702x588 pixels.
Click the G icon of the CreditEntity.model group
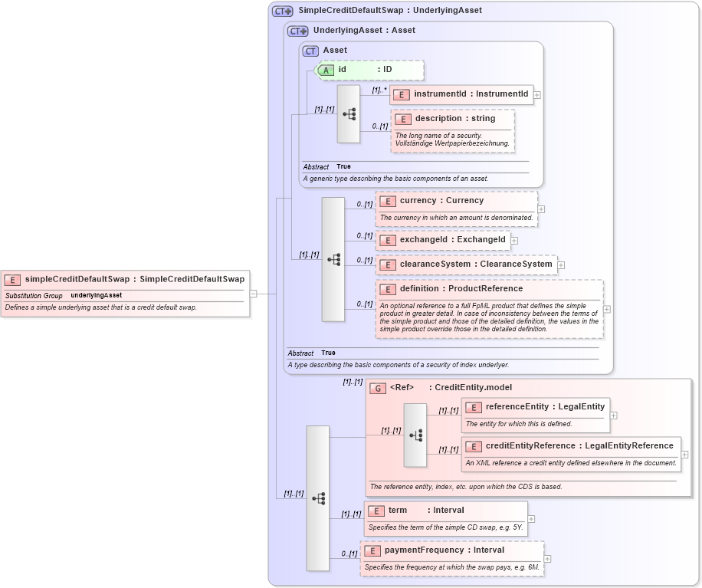(x=378, y=389)
